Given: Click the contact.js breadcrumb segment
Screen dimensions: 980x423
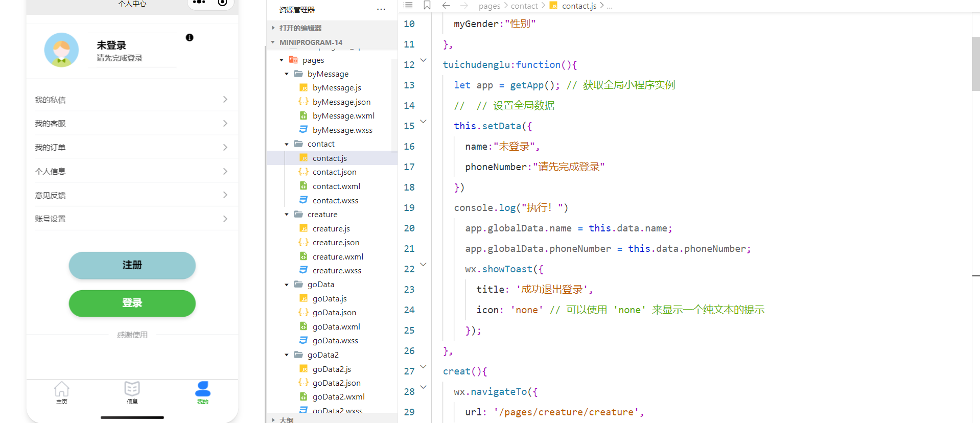Looking at the screenshot, I should [x=579, y=6].
